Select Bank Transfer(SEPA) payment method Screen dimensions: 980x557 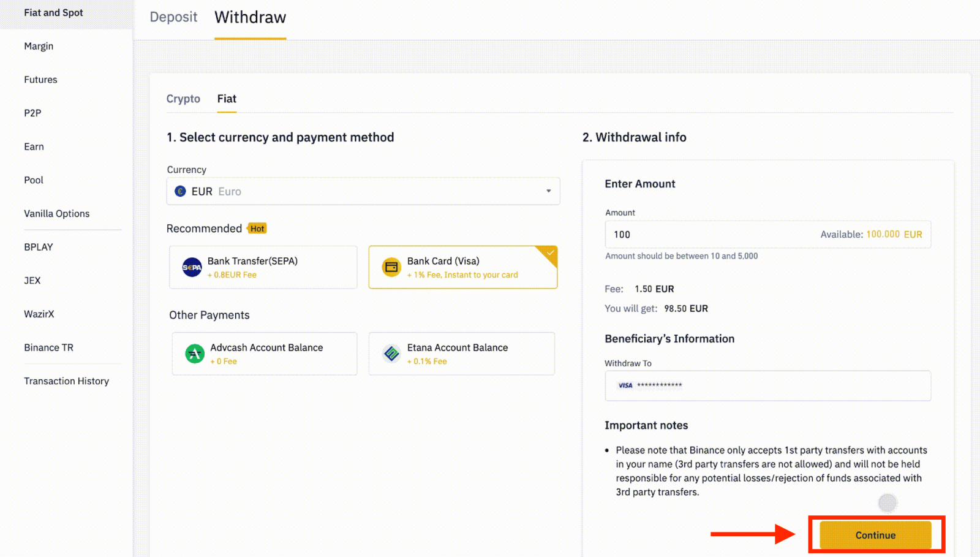[263, 267]
